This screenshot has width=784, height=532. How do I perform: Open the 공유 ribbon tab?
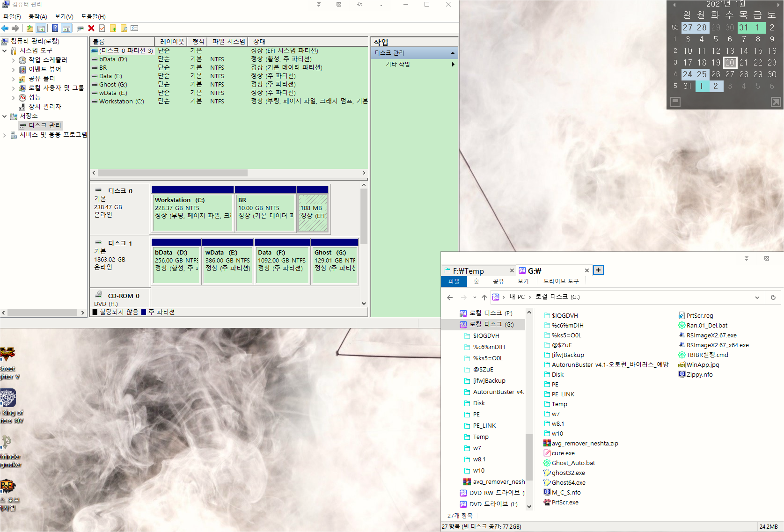pyautogui.click(x=498, y=281)
